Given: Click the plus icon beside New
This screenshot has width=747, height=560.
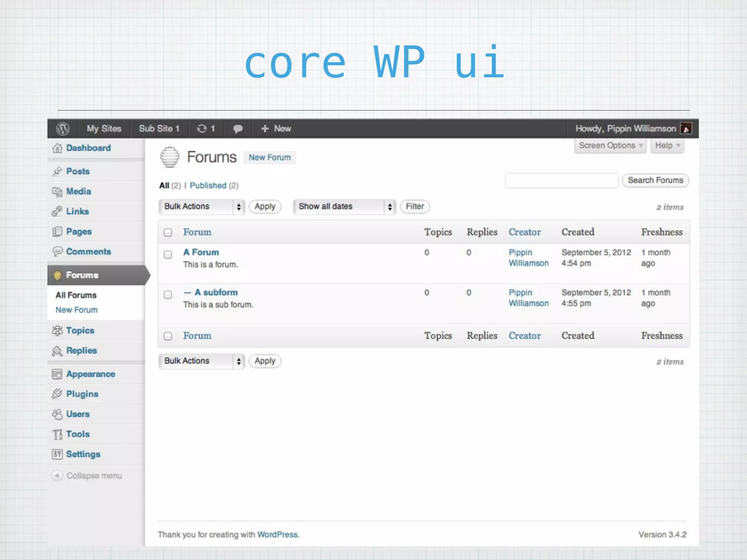Looking at the screenshot, I should click(265, 129).
